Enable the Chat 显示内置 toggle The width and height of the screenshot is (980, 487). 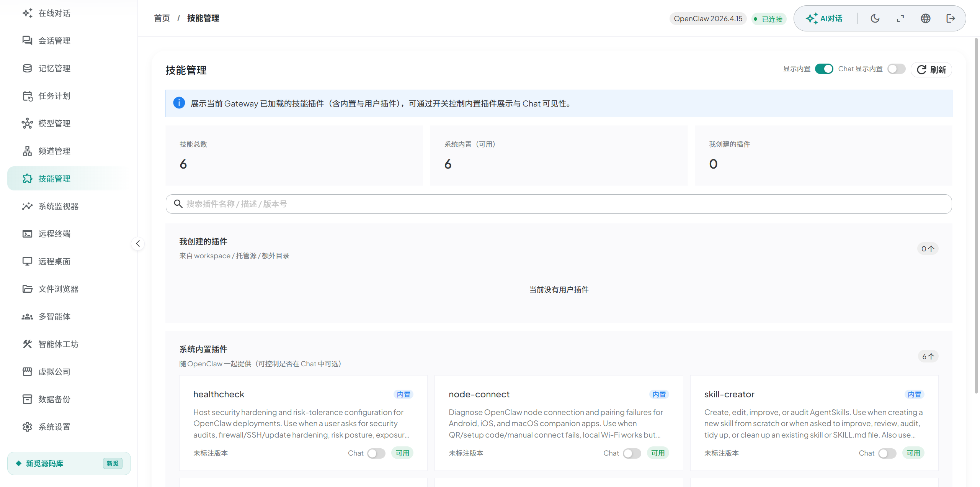coord(896,69)
